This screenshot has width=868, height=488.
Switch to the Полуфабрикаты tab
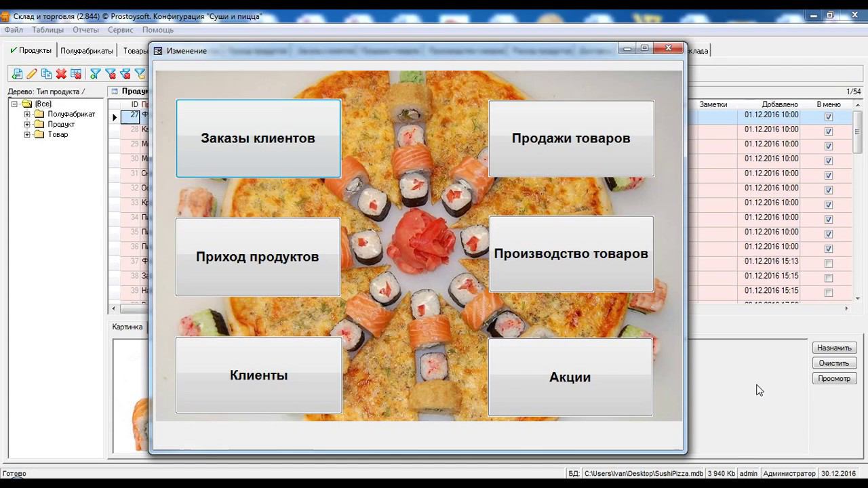tap(87, 51)
